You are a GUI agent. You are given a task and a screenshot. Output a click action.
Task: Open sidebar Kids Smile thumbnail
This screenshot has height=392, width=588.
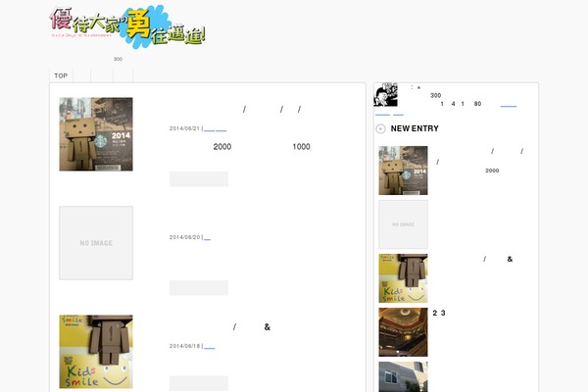[x=403, y=278]
